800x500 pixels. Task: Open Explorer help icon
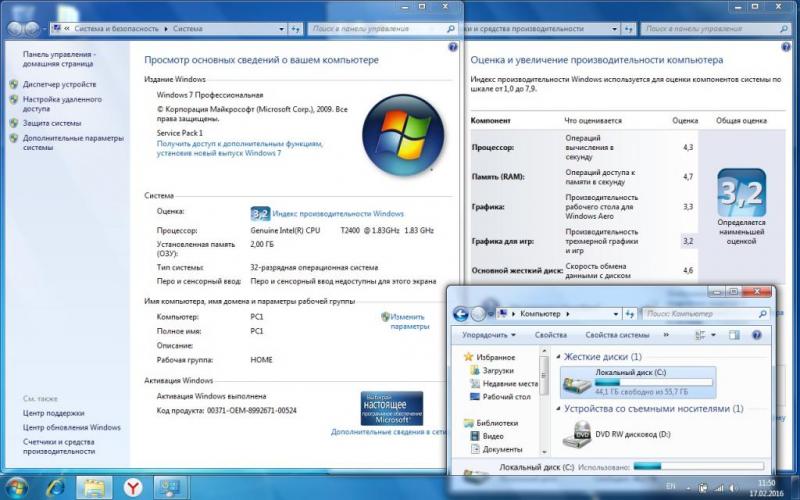pyautogui.click(x=757, y=335)
